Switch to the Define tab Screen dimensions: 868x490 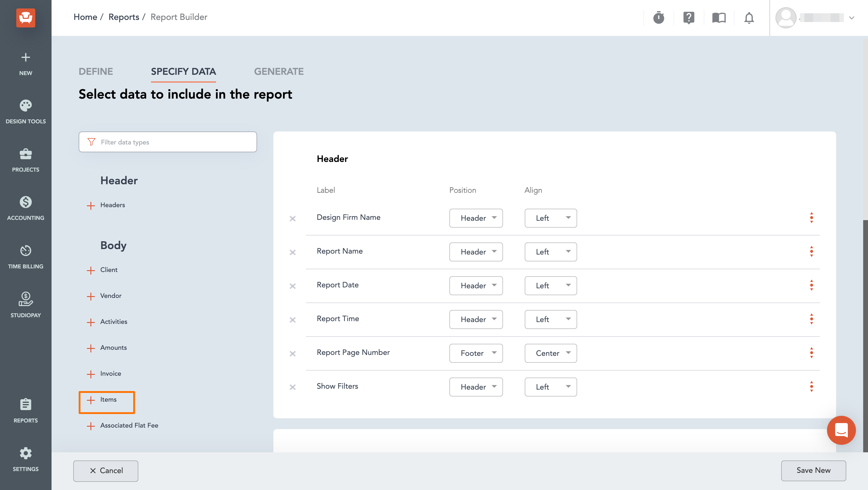pyautogui.click(x=96, y=71)
